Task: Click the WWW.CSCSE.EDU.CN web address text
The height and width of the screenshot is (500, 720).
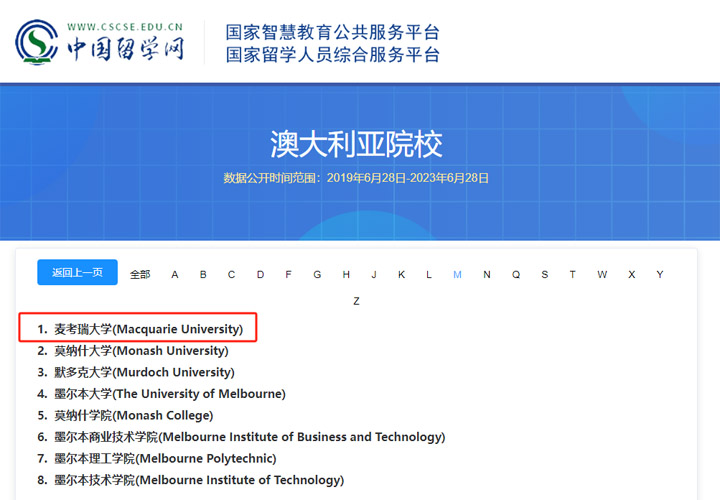Action: 125,27
